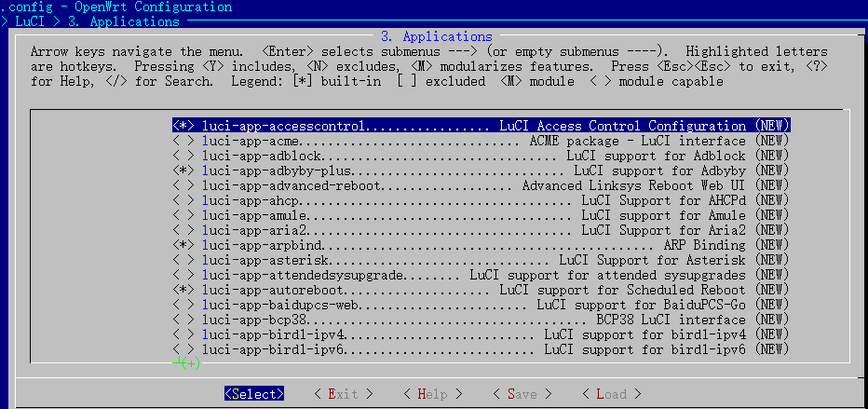Click the 'luci-app-asterisk' package name
This screenshot has height=409, width=868.
[265, 260]
